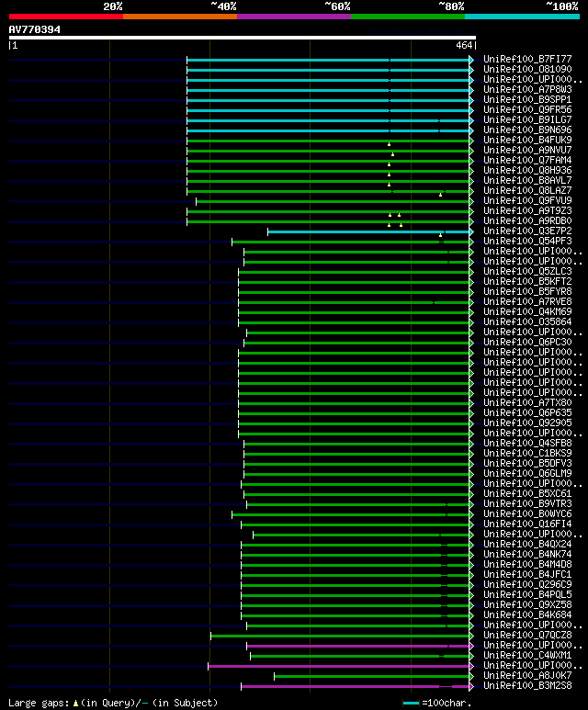Select the UniRef100_B4M4D8 label
Image resolution: width=588 pixels, height=710 pixels.
527,564
